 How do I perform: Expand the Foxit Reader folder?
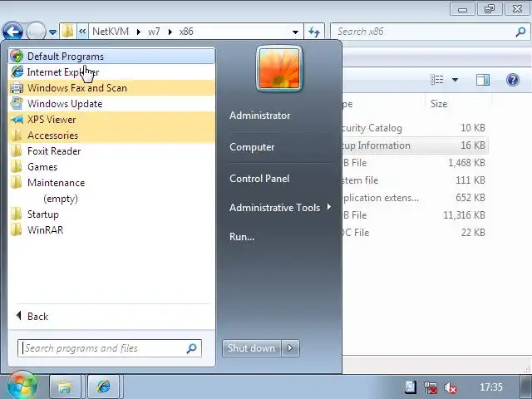point(111,151)
